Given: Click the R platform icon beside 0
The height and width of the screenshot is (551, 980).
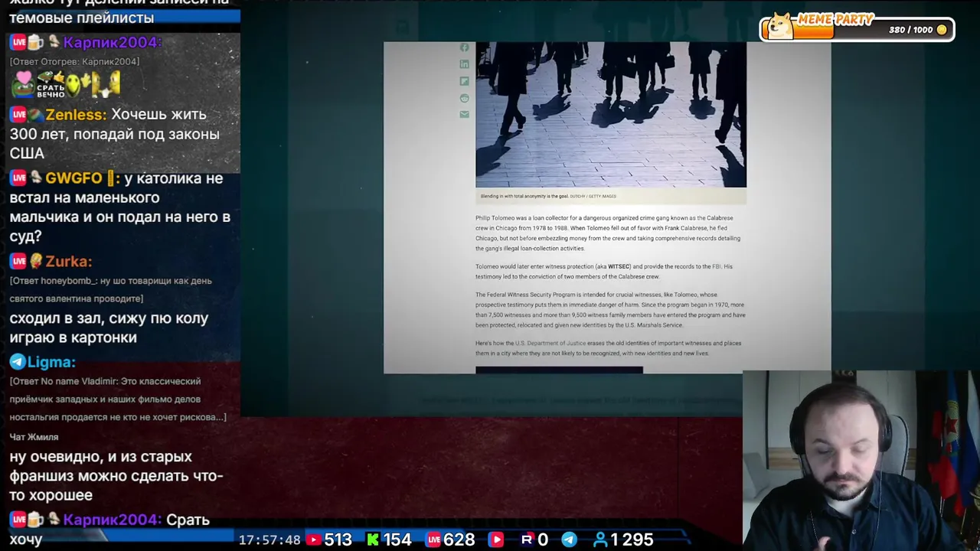Looking at the screenshot, I should click(527, 540).
